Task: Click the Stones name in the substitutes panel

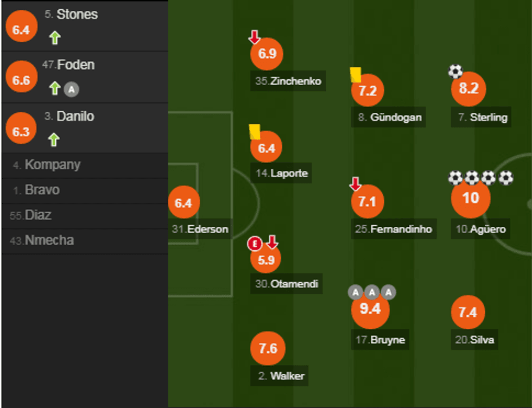Action: pos(77,15)
